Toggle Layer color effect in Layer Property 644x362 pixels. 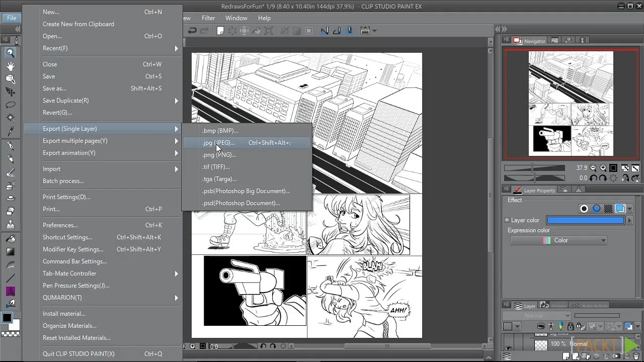click(620, 209)
